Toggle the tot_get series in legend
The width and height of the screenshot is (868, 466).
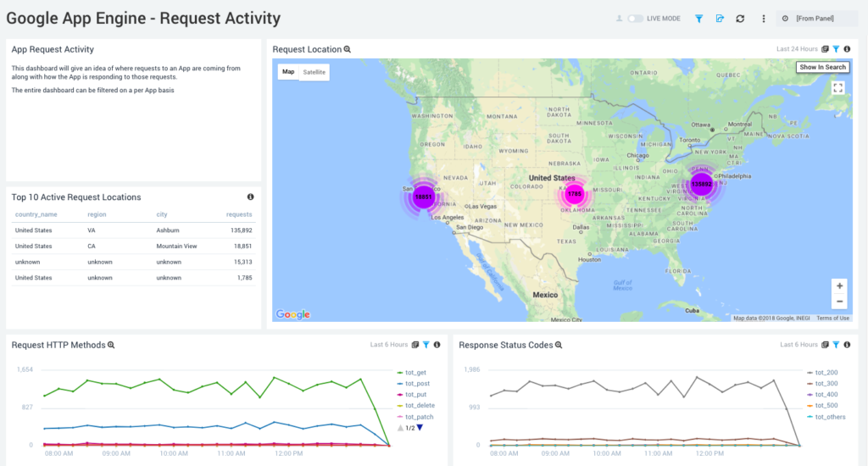(411, 373)
